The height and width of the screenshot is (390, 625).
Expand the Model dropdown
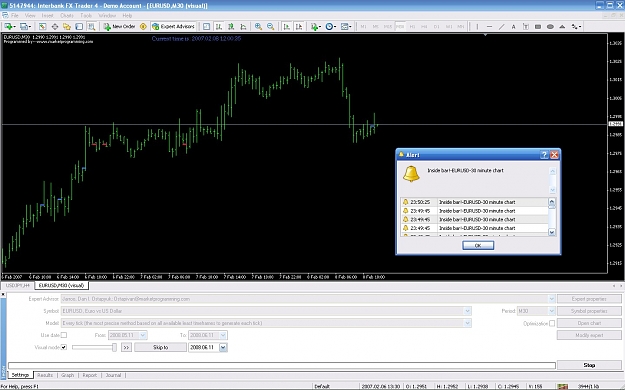(467, 323)
